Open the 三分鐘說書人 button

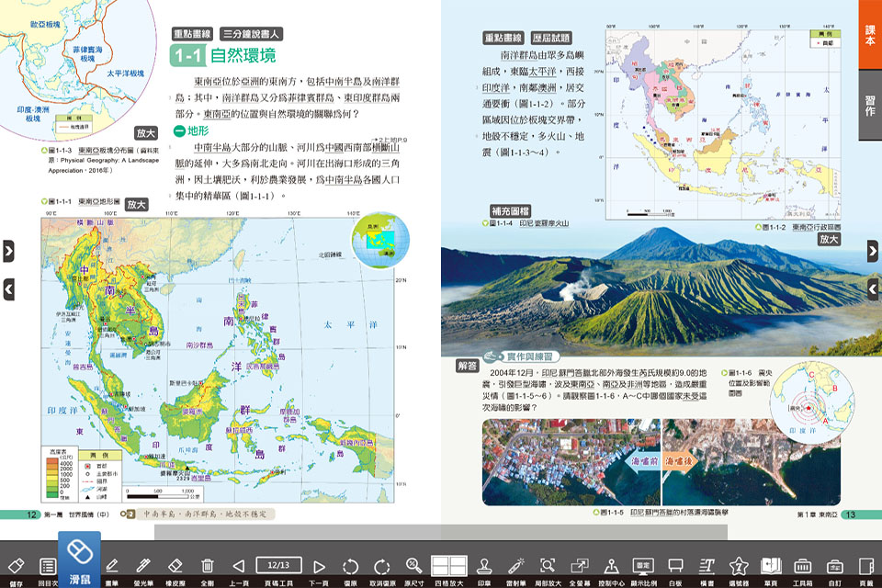(251, 34)
